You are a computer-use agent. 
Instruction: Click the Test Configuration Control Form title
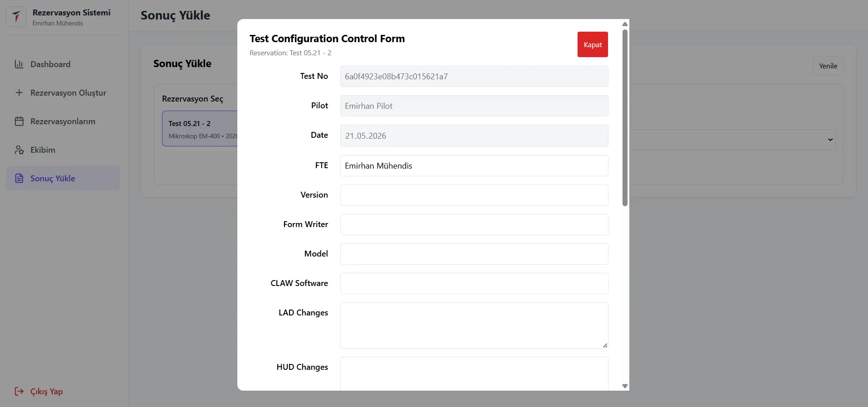327,39
